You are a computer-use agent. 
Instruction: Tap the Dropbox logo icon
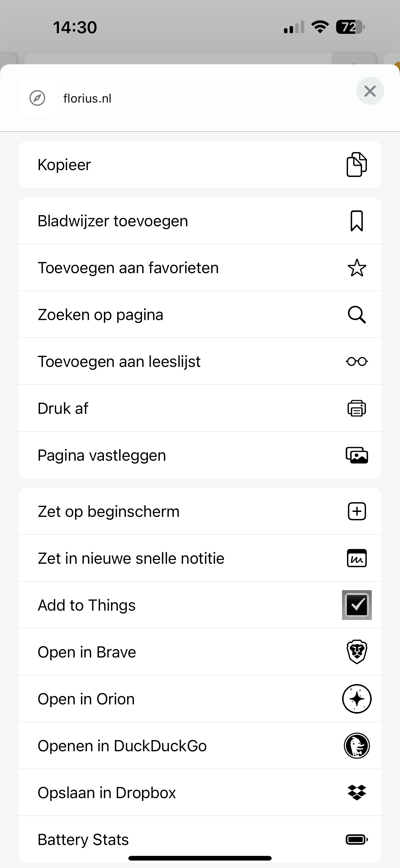click(357, 793)
